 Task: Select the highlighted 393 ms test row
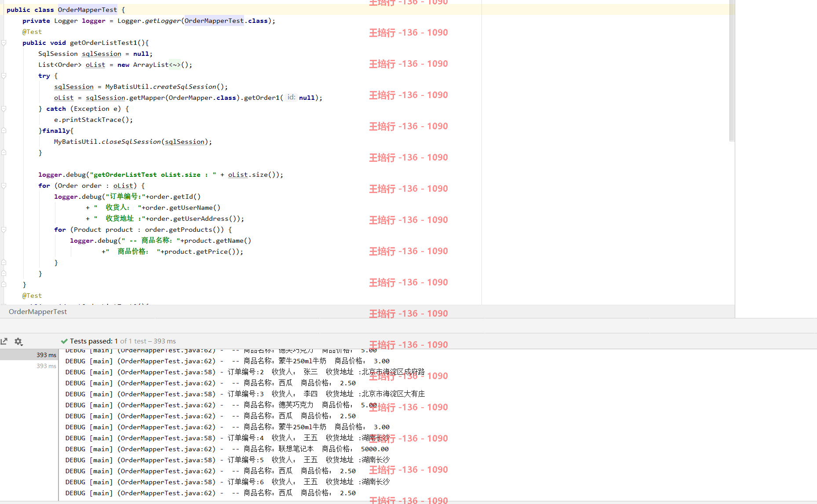click(29, 355)
